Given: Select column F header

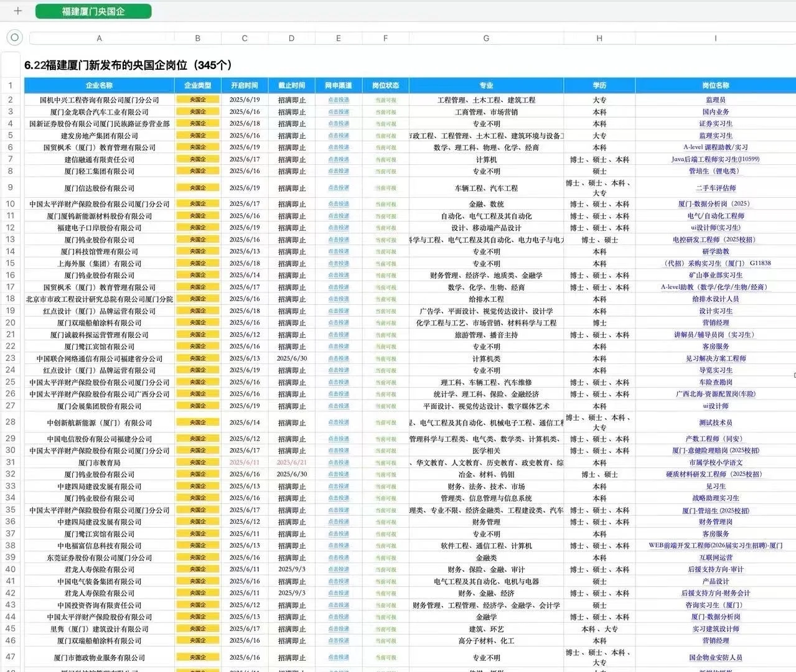Looking at the screenshot, I should pyautogui.click(x=385, y=39).
